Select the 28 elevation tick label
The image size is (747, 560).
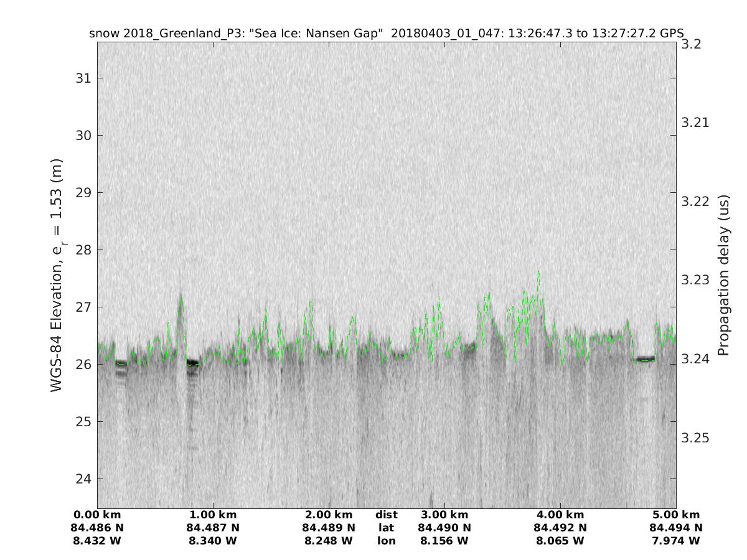[82, 250]
